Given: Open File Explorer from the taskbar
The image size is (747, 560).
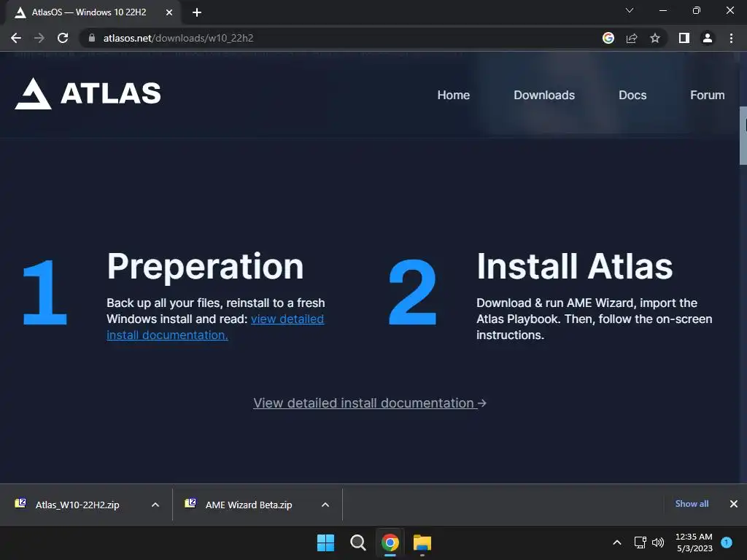Looking at the screenshot, I should [422, 542].
